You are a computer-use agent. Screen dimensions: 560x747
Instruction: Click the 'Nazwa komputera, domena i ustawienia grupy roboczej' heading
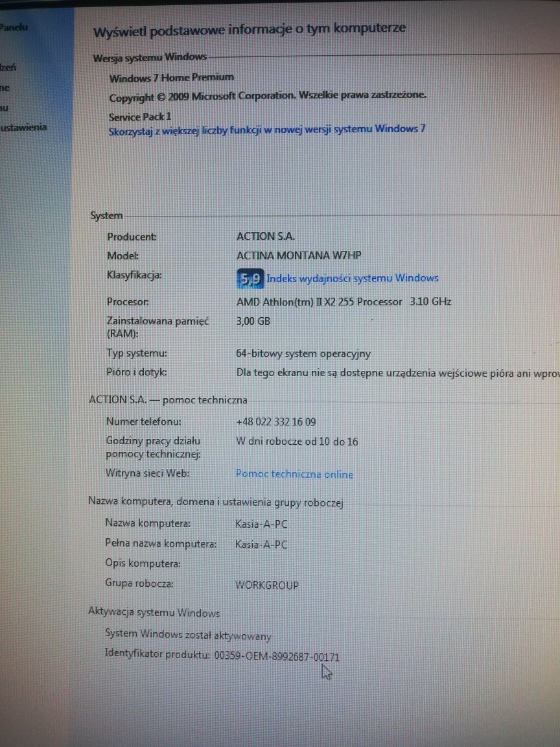pyautogui.click(x=216, y=502)
